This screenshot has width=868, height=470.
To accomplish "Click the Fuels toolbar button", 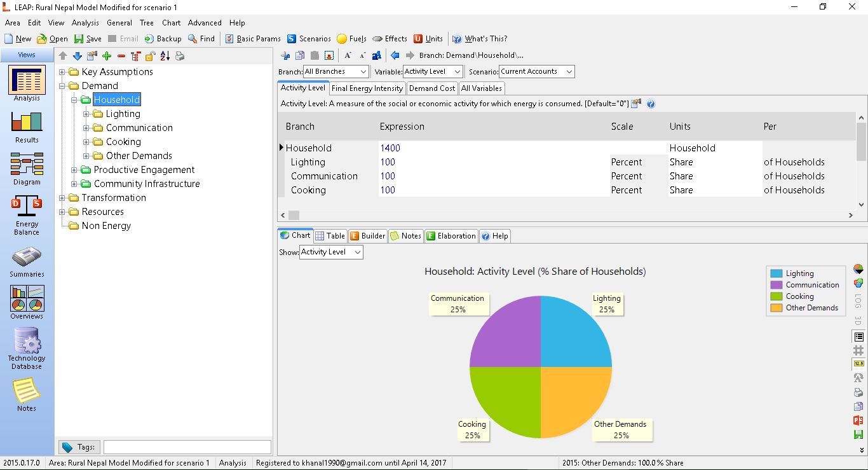I will pos(351,39).
